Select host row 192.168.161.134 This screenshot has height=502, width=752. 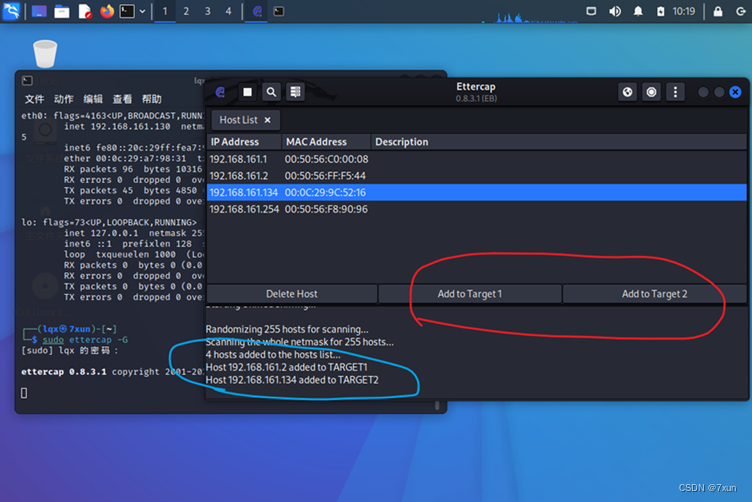pos(477,193)
